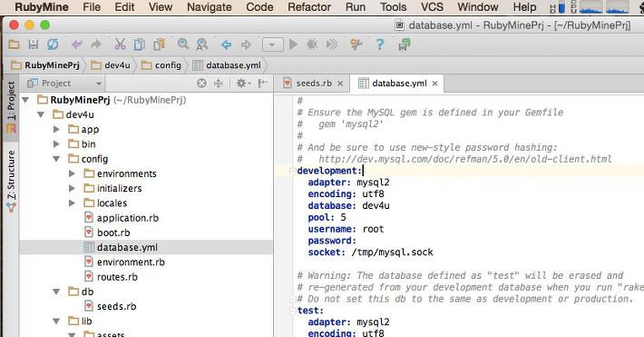Collapse the RubyMinePrj root tree node
Image resolution: width=644 pixels, height=337 pixels.
(x=25, y=100)
